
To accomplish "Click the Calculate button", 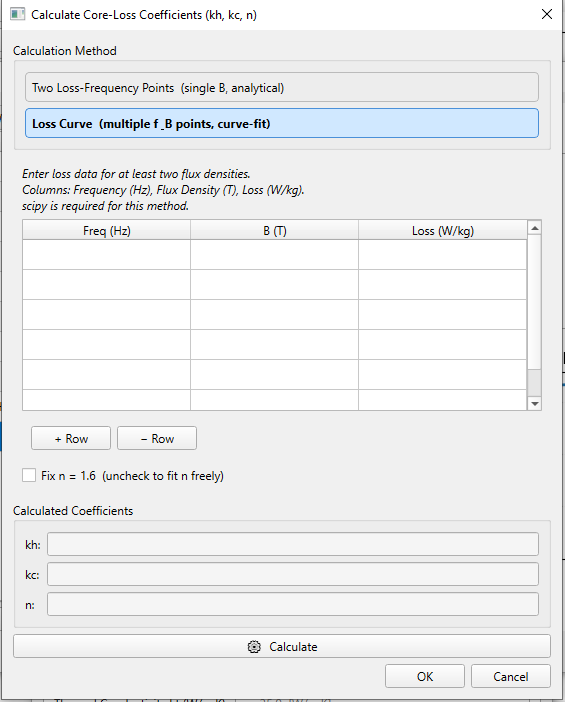I will pos(282,646).
